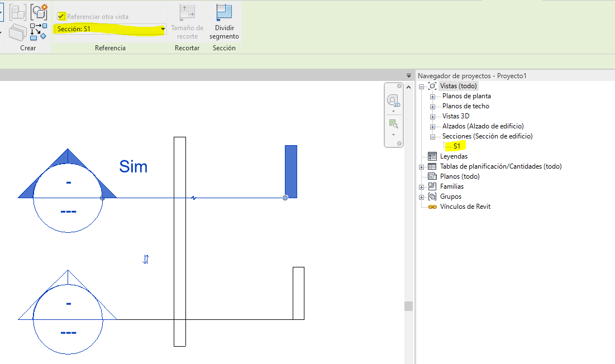Click the stacked planes icon in Crear panel
Image resolution: width=615 pixels, height=364 pixels.
[x=17, y=31]
